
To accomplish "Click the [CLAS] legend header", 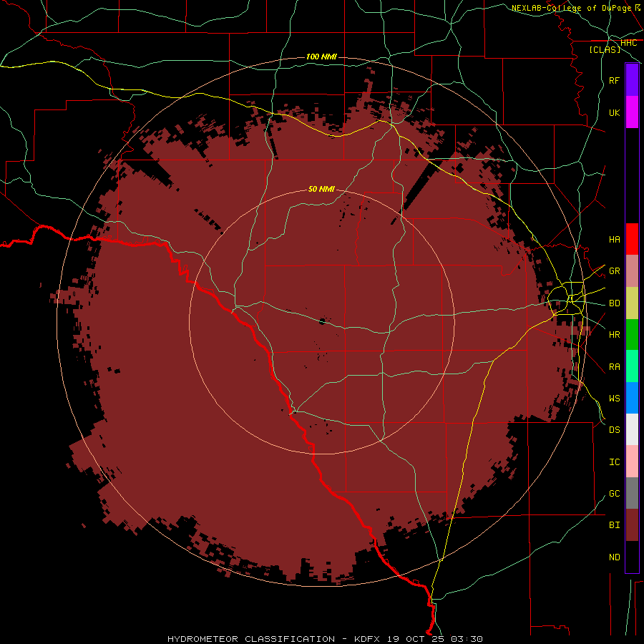I will (x=605, y=49).
